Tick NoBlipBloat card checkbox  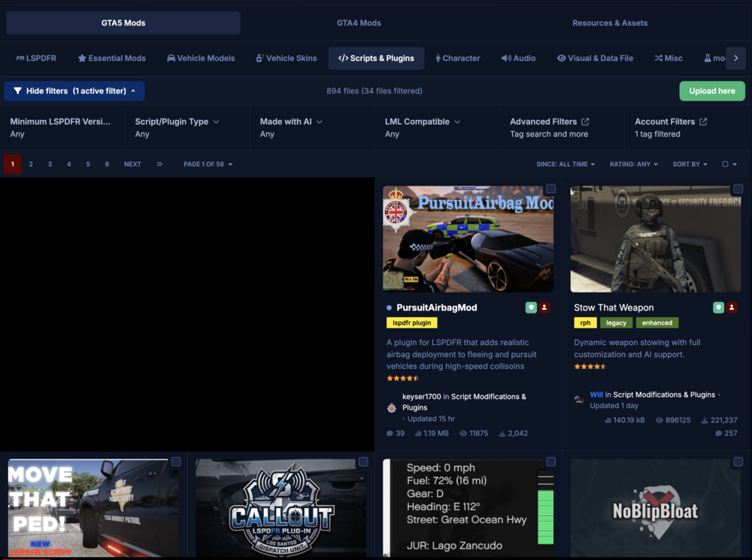click(x=738, y=462)
